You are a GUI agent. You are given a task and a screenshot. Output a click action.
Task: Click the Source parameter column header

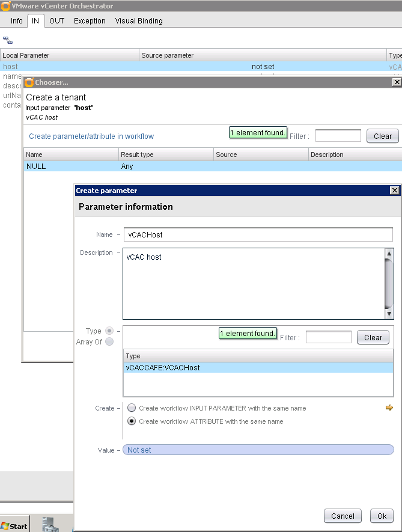(x=263, y=55)
